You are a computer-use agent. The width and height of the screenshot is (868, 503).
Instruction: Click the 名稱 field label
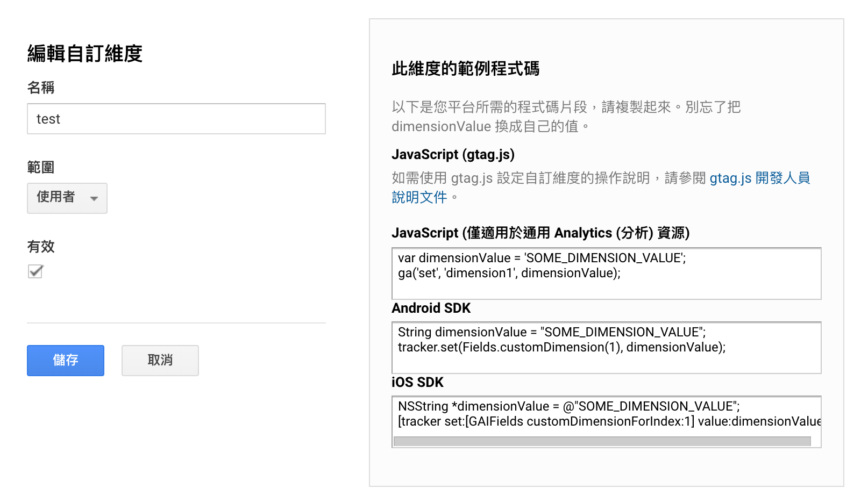pos(41,88)
